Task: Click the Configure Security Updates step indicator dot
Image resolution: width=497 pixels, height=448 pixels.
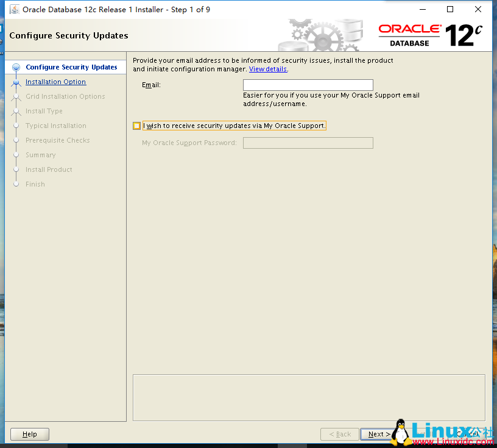Action: click(16, 67)
